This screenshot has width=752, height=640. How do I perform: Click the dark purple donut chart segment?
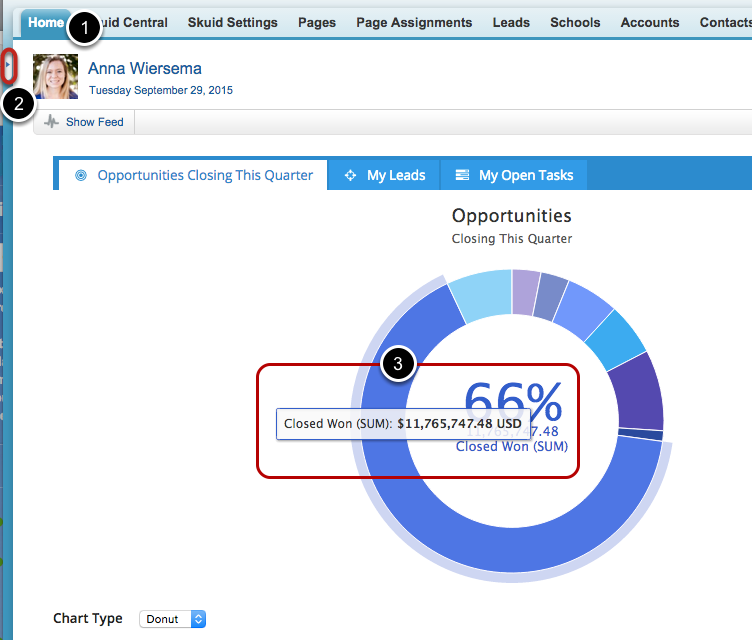tap(636, 390)
